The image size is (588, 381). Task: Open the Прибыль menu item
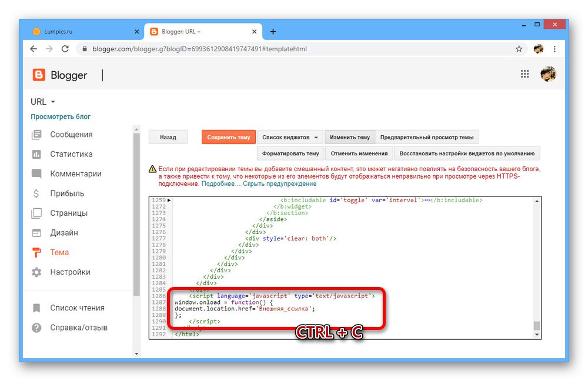(x=67, y=193)
